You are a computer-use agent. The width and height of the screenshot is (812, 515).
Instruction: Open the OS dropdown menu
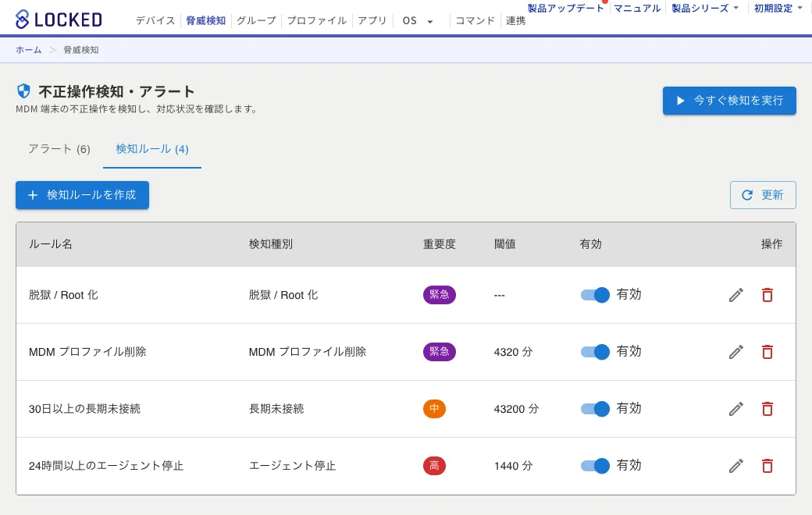click(x=418, y=21)
